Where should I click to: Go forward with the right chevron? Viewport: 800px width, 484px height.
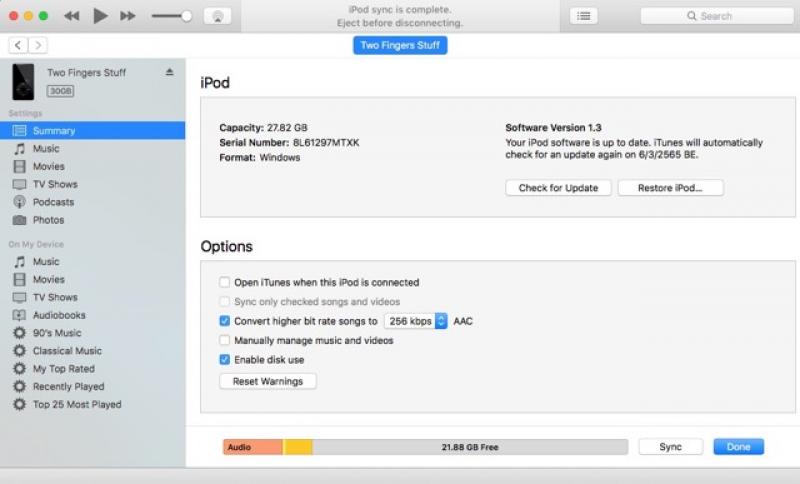pyautogui.click(x=38, y=45)
